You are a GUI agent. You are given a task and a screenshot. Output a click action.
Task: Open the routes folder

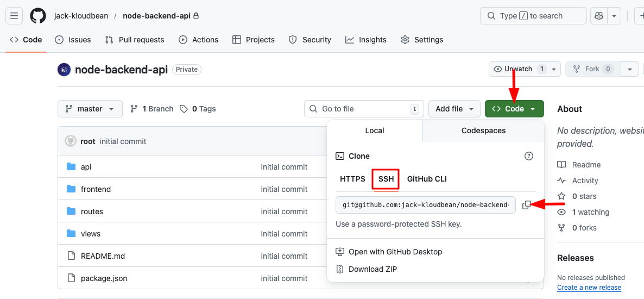(92, 211)
